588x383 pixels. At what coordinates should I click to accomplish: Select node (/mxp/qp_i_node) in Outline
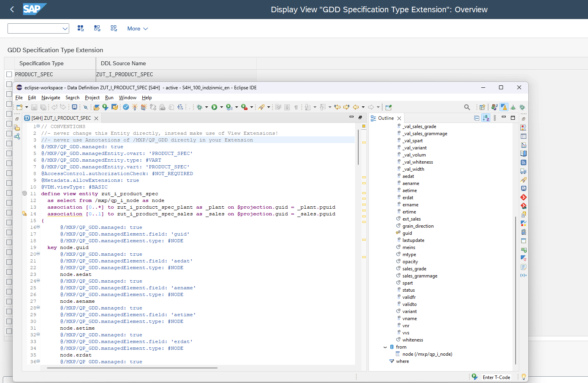[x=427, y=354]
